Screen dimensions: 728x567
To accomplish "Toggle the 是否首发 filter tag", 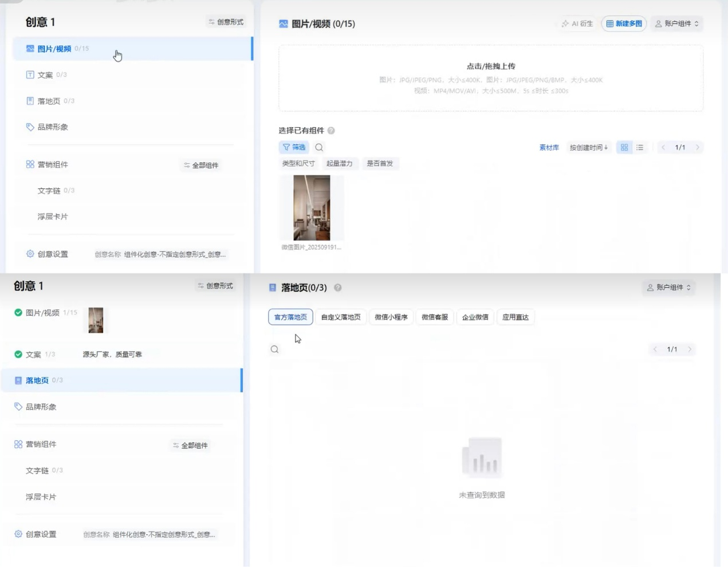I will click(x=380, y=164).
